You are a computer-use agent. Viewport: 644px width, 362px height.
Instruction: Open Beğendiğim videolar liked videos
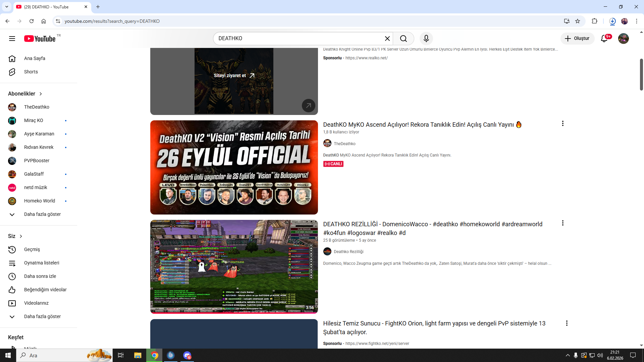click(x=39, y=290)
